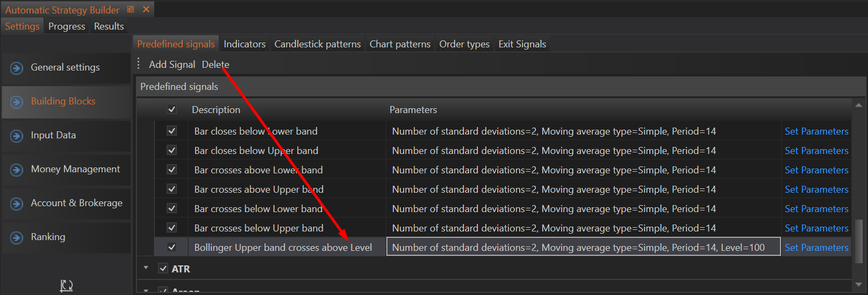Toggle the select-all checkbox beside Description header
868x295 pixels.
tap(172, 110)
